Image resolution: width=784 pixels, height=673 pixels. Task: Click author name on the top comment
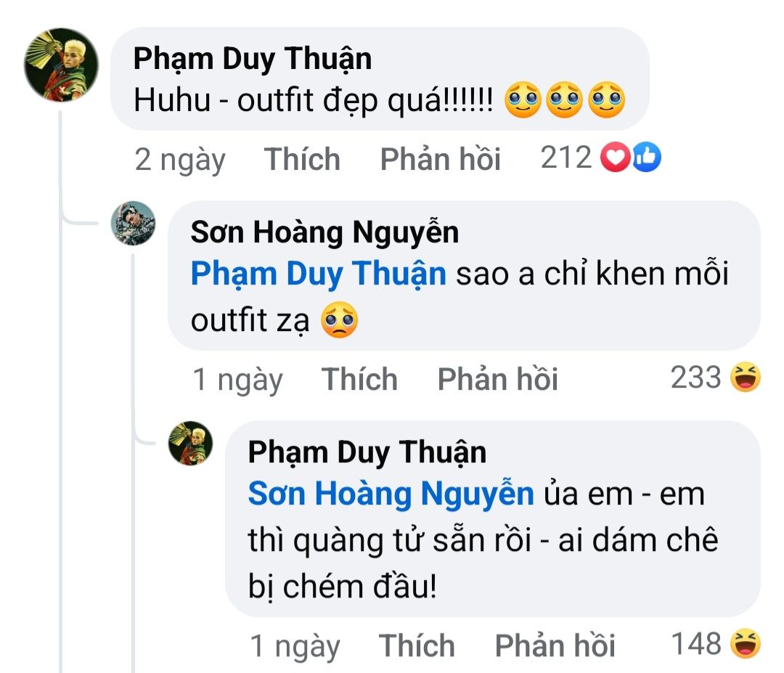click(253, 59)
